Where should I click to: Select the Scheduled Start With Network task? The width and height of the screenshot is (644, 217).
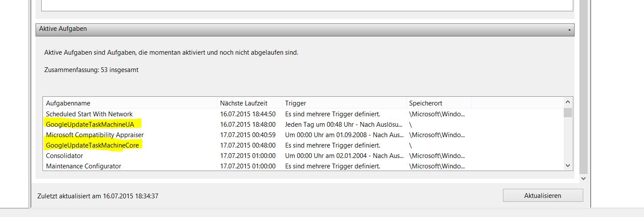coord(89,114)
